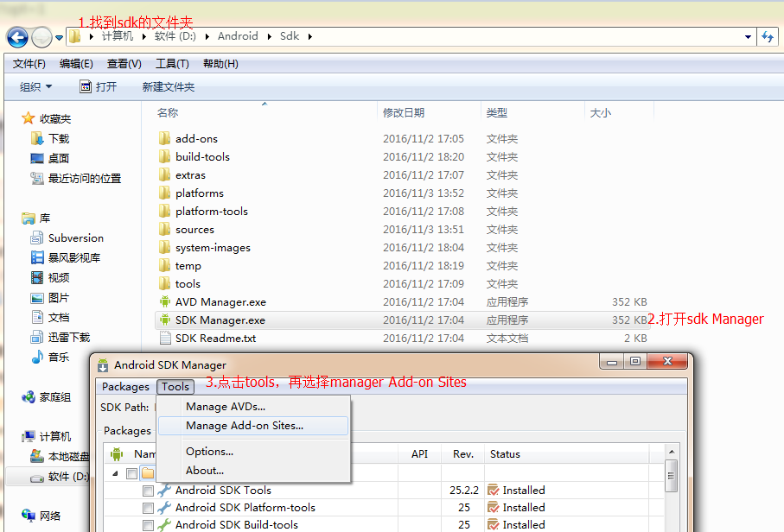Select the 收藏夹 star in the sidebar
Image resolution: width=784 pixels, height=532 pixels.
(x=28, y=118)
